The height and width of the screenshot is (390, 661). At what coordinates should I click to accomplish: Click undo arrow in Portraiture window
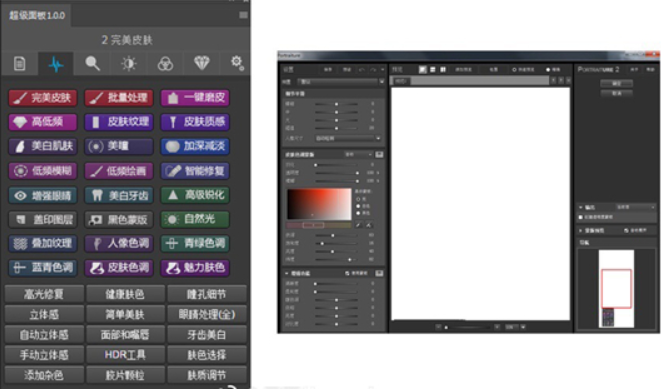point(362,70)
